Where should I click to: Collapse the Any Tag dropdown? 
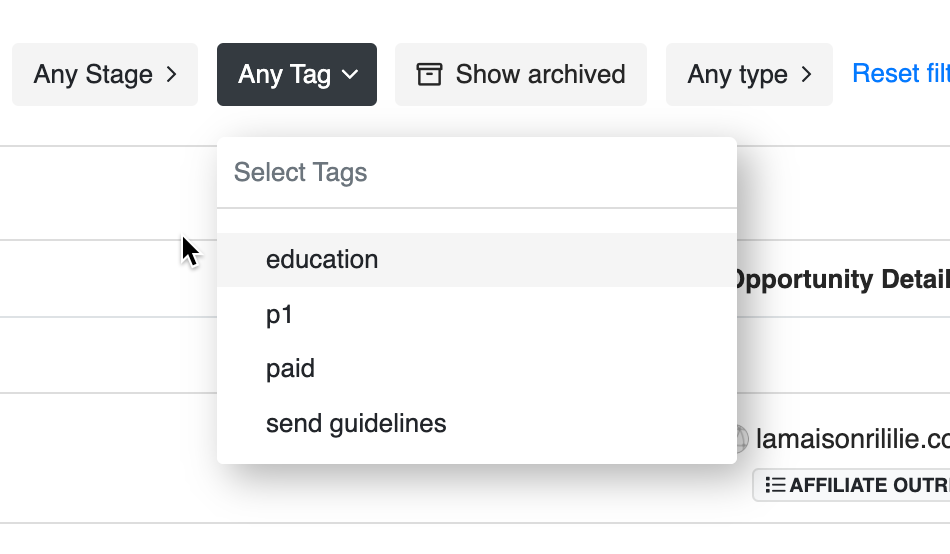tap(296, 75)
